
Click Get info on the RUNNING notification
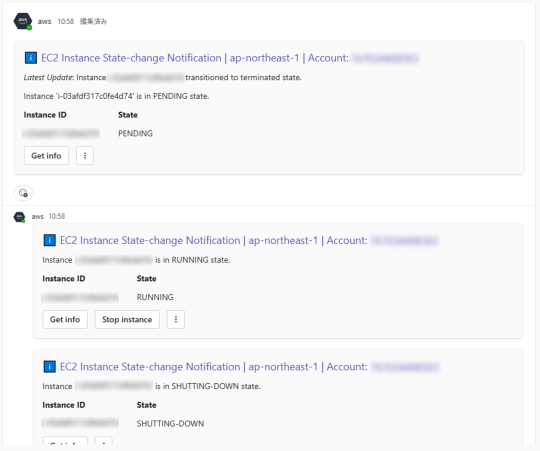(x=65, y=319)
